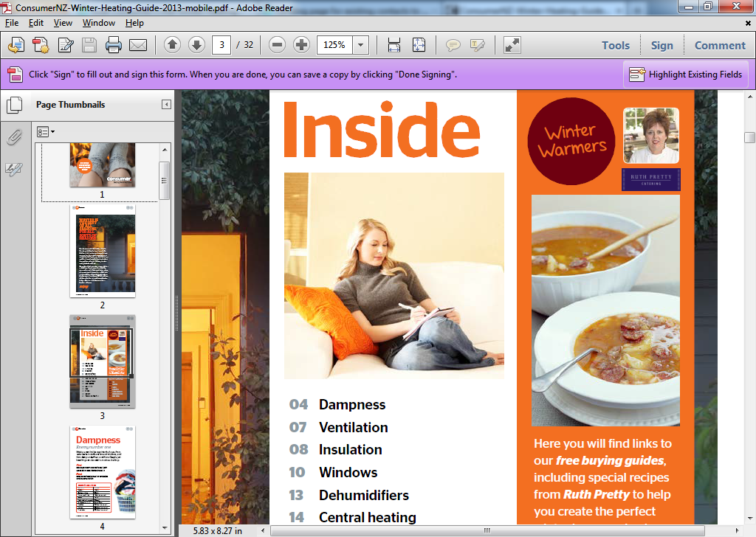Open thumbnails options dropdown menu
This screenshot has height=537, width=756.
coord(46,131)
